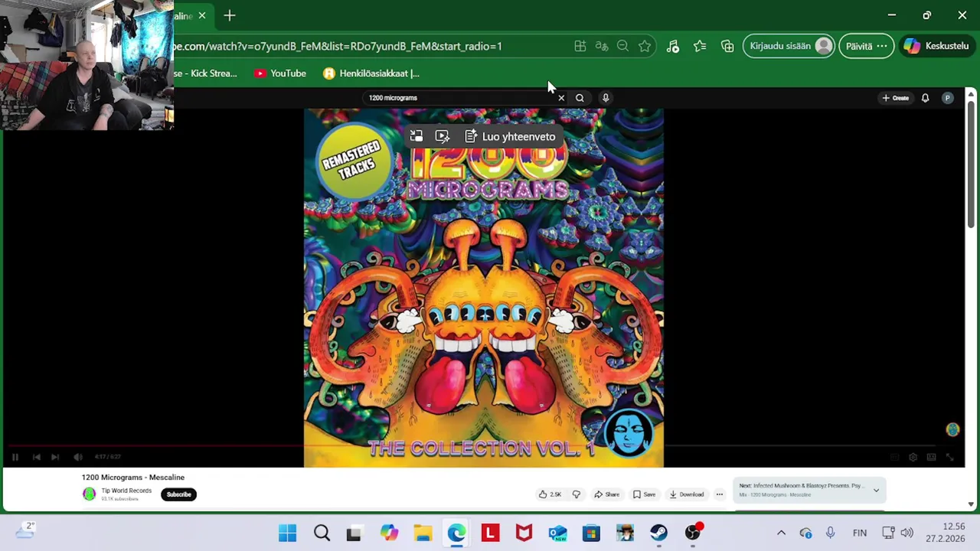Open video player settings gear
This screenshot has height=551, width=980.
coord(913,457)
